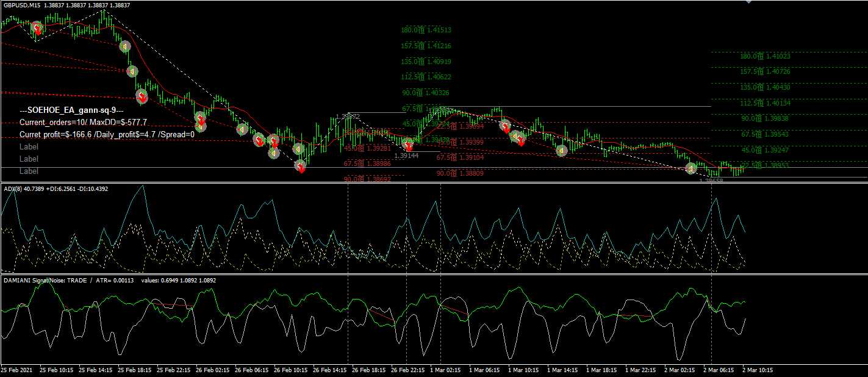
Task: Click the chart shift triangle at top edge
Action: coord(749,2)
